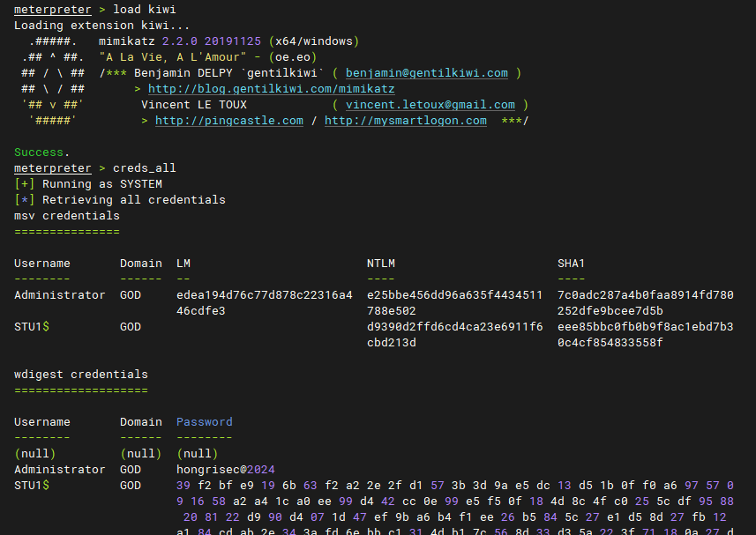
Task: Click the Administrator NTLM hash 'e25bbe456dd96a635f4434511'
Action: tap(454, 295)
